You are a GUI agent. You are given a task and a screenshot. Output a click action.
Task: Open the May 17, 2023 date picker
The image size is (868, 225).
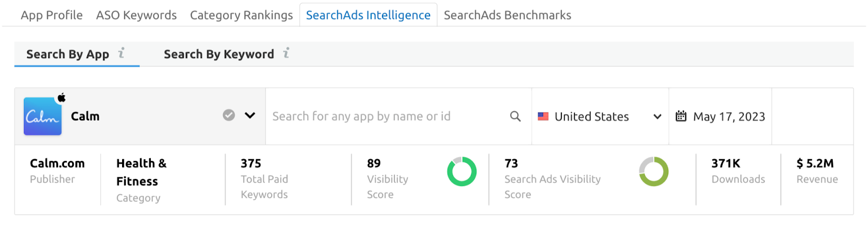click(729, 117)
